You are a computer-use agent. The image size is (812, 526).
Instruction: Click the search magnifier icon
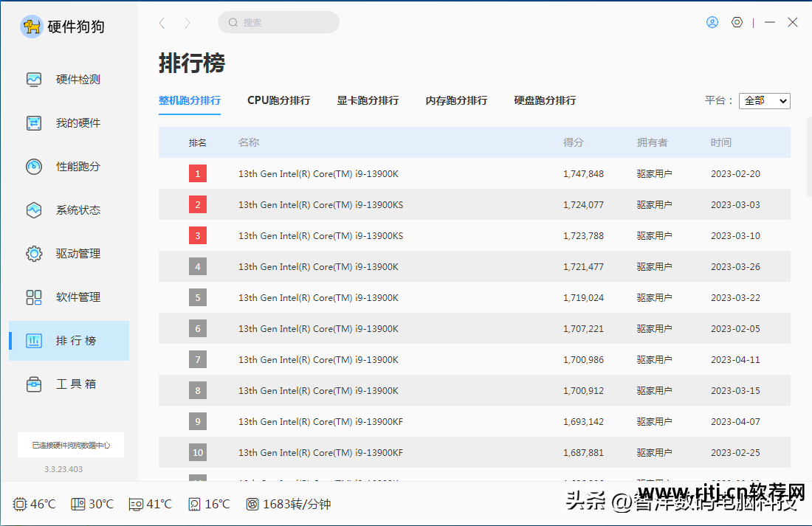(233, 22)
